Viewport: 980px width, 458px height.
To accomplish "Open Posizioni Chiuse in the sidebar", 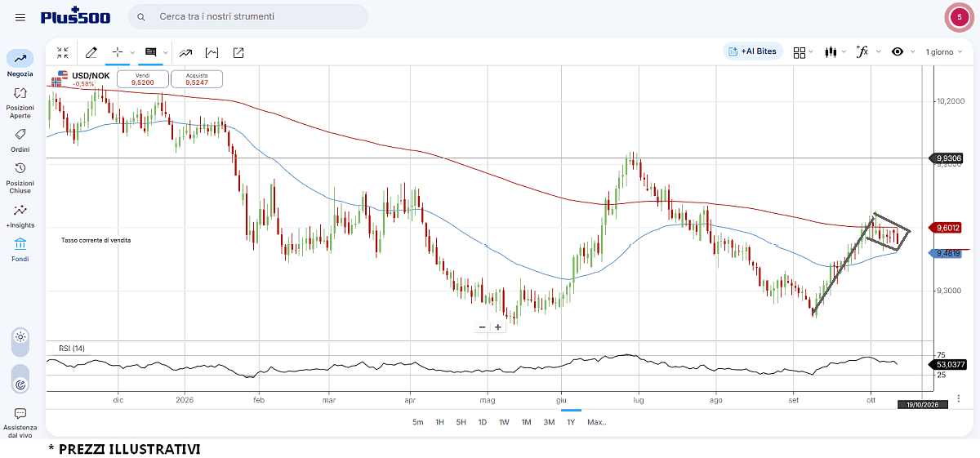I will click(20, 176).
